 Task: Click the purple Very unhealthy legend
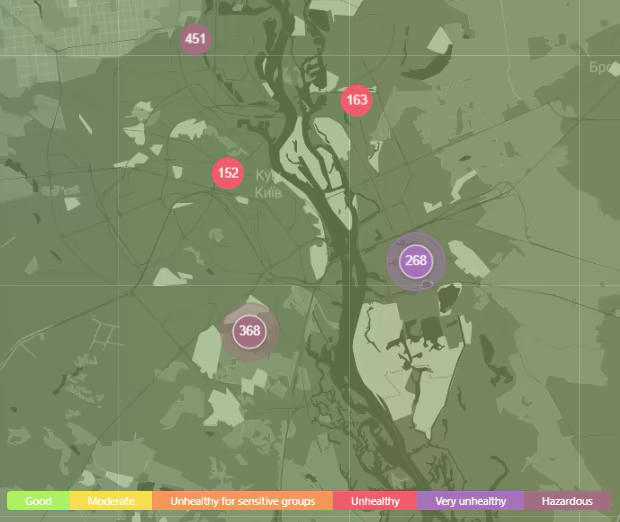(470, 501)
